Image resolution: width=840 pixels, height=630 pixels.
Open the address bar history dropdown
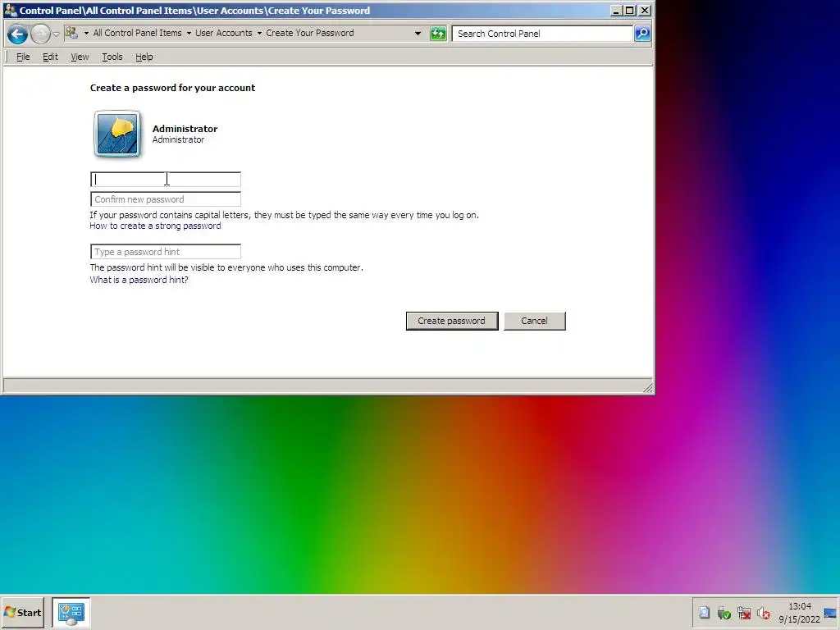point(418,33)
